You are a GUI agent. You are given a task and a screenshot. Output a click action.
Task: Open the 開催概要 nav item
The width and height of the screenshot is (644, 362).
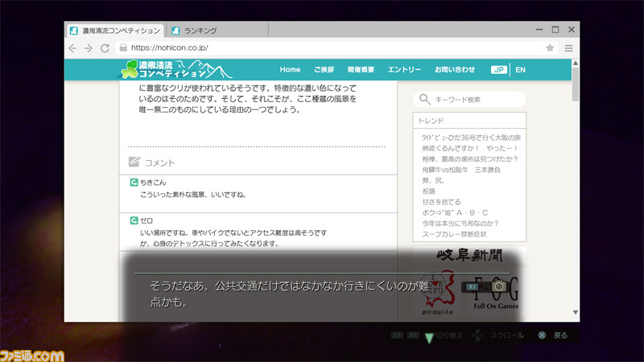[361, 69]
